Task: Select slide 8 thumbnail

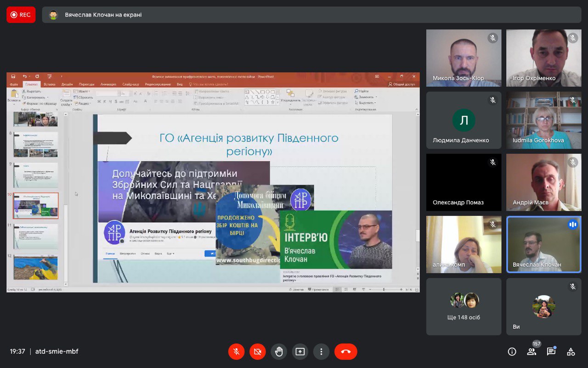Action: click(x=36, y=145)
